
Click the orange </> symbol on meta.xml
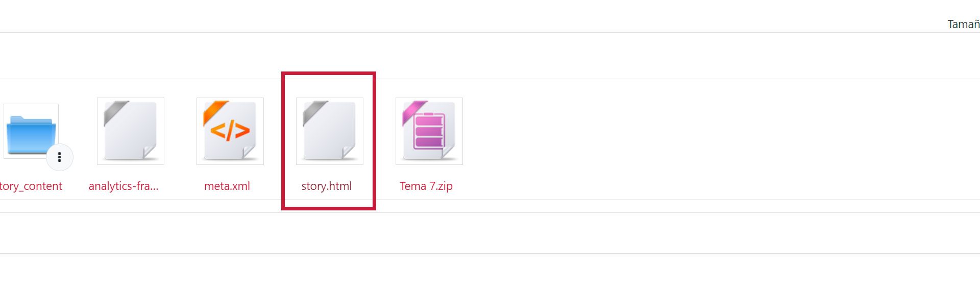(x=230, y=131)
